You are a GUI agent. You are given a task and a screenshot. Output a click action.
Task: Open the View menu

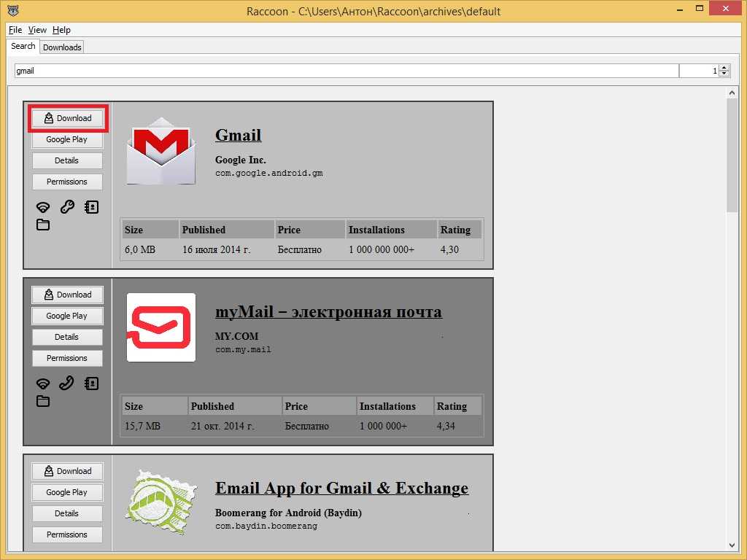click(37, 30)
